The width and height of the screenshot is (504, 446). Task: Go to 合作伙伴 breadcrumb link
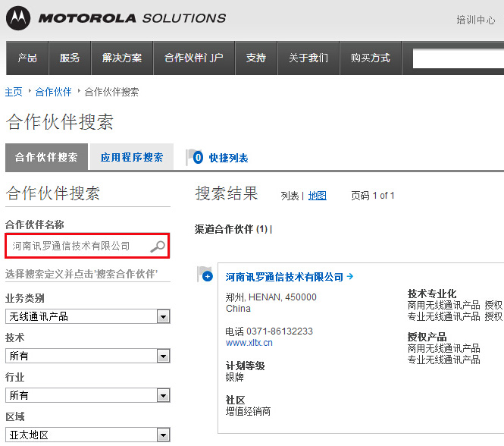coord(53,92)
